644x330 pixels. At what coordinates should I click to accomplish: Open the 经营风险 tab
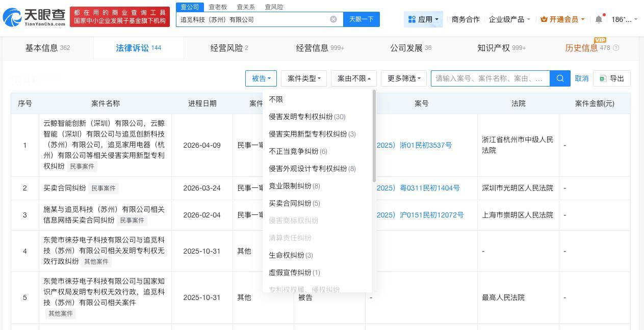point(229,48)
